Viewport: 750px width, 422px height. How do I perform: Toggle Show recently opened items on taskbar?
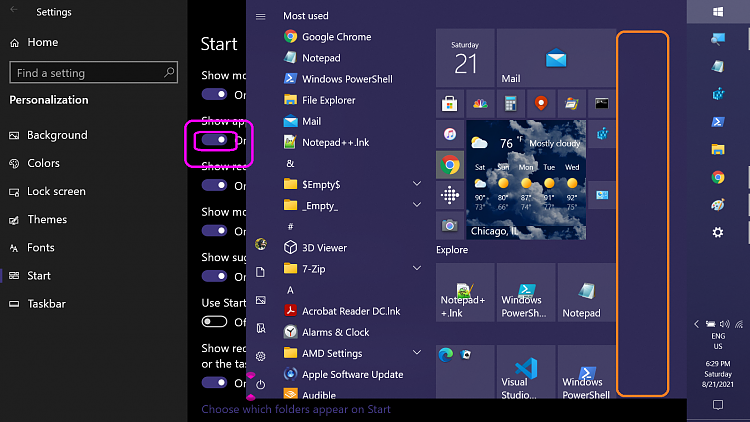click(214, 382)
